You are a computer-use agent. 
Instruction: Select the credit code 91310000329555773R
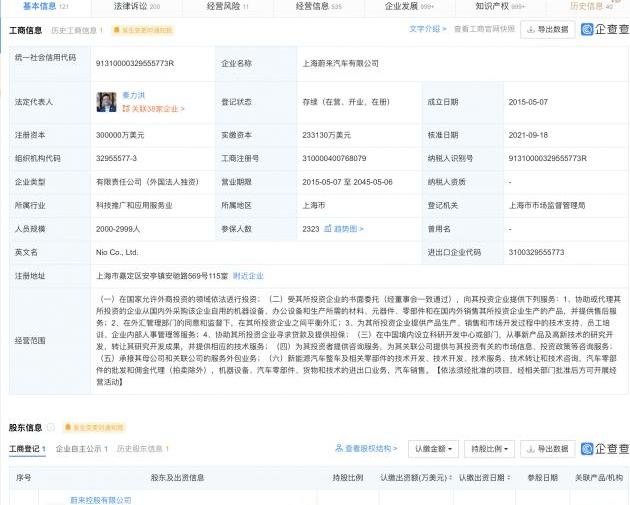pos(135,63)
